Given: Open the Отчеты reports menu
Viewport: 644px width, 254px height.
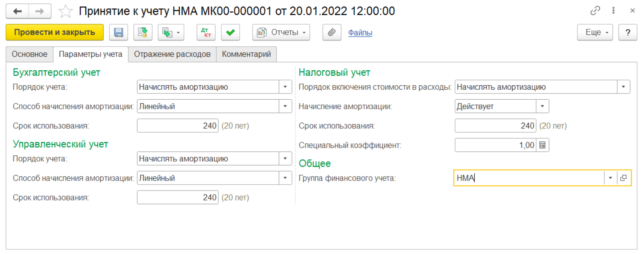Looking at the screenshot, I should (281, 32).
